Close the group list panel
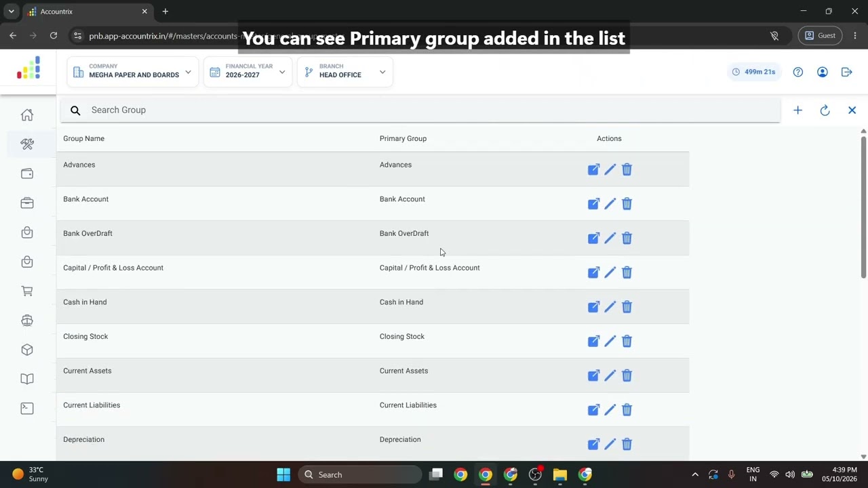This screenshot has height=488, width=868. coord(852,110)
